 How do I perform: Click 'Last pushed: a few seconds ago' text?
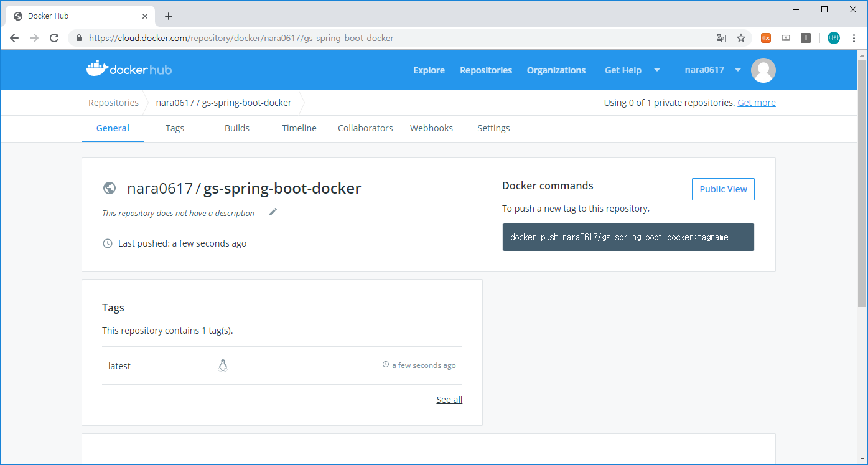coord(182,243)
